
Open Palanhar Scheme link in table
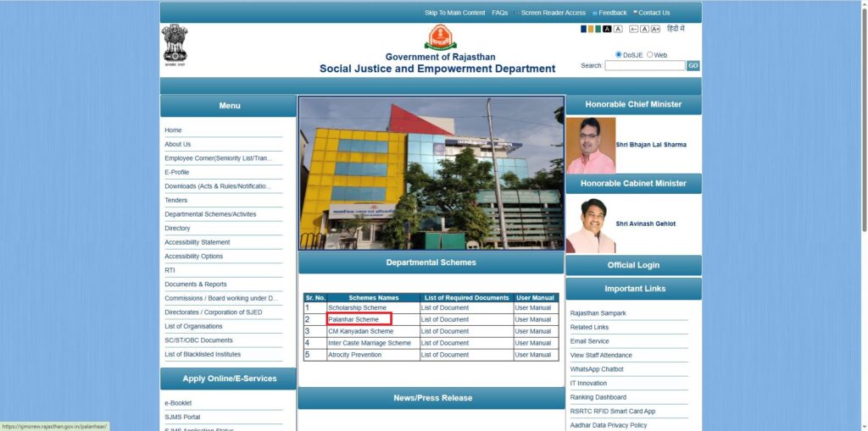(353, 319)
